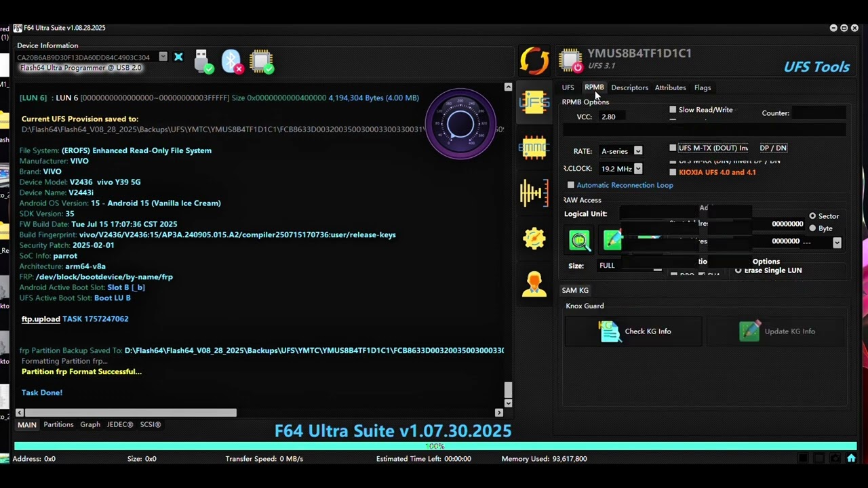Click the orange refresh arrows icon
This screenshot has height=488, width=868.
[534, 60]
